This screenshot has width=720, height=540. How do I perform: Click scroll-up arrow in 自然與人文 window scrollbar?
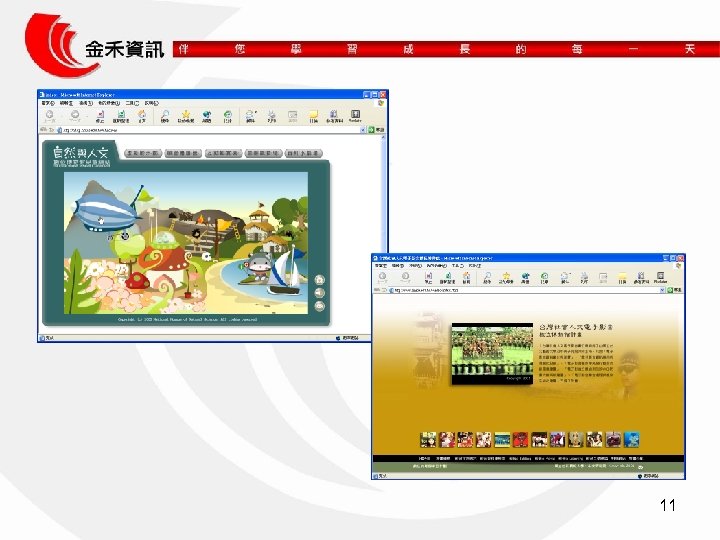tap(382, 137)
